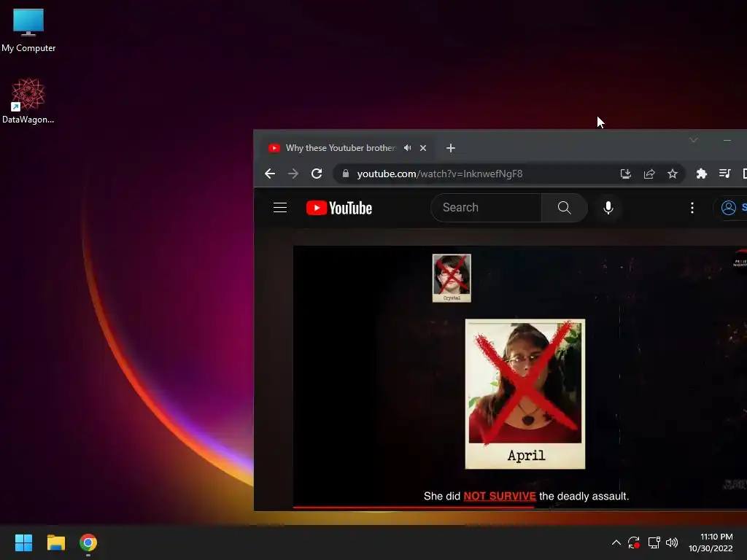Bookmark this page with star icon
The height and width of the screenshot is (560, 747).
click(x=672, y=174)
